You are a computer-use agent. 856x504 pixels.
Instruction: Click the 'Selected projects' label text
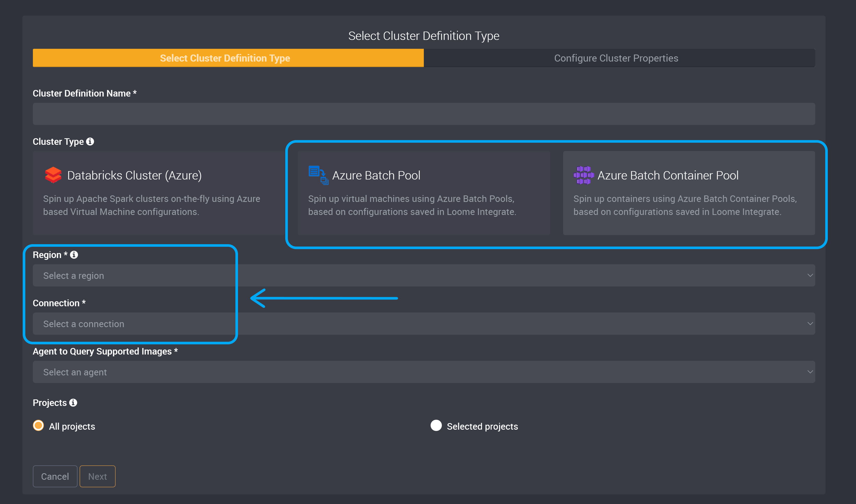click(x=482, y=427)
